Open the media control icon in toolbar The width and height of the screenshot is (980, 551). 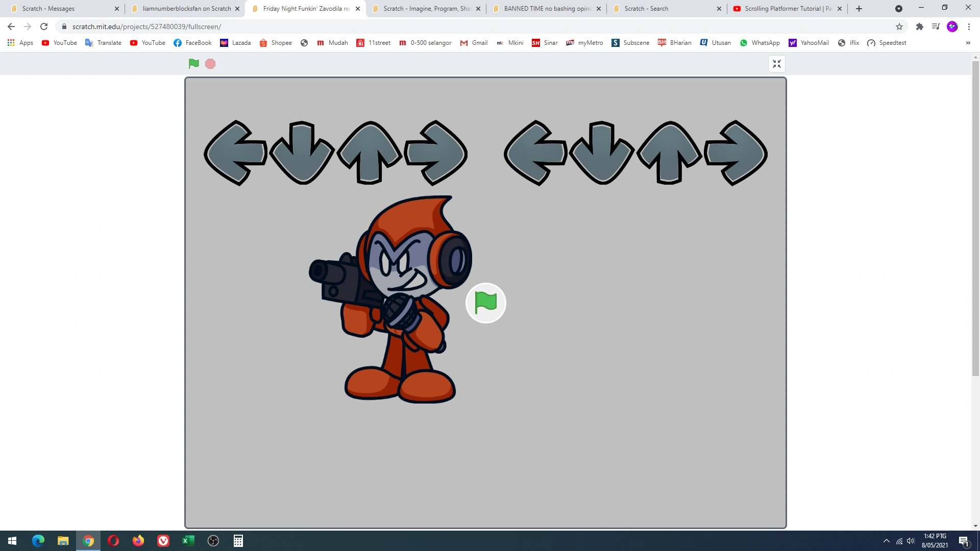tap(936, 27)
